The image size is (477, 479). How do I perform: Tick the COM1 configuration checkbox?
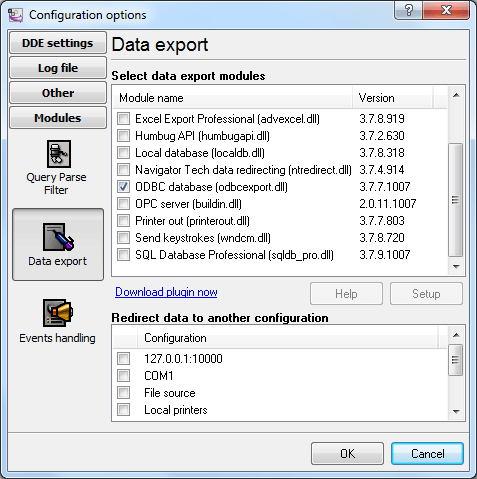123,376
